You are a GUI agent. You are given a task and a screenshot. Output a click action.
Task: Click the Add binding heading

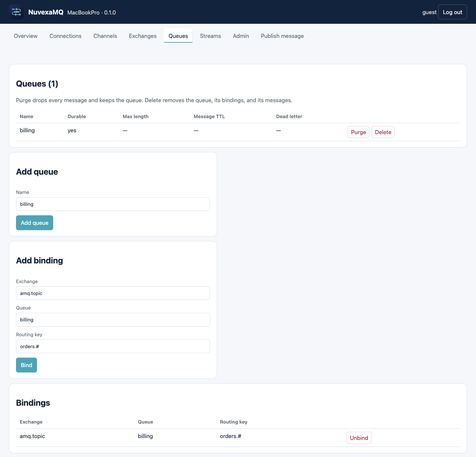coord(39,261)
